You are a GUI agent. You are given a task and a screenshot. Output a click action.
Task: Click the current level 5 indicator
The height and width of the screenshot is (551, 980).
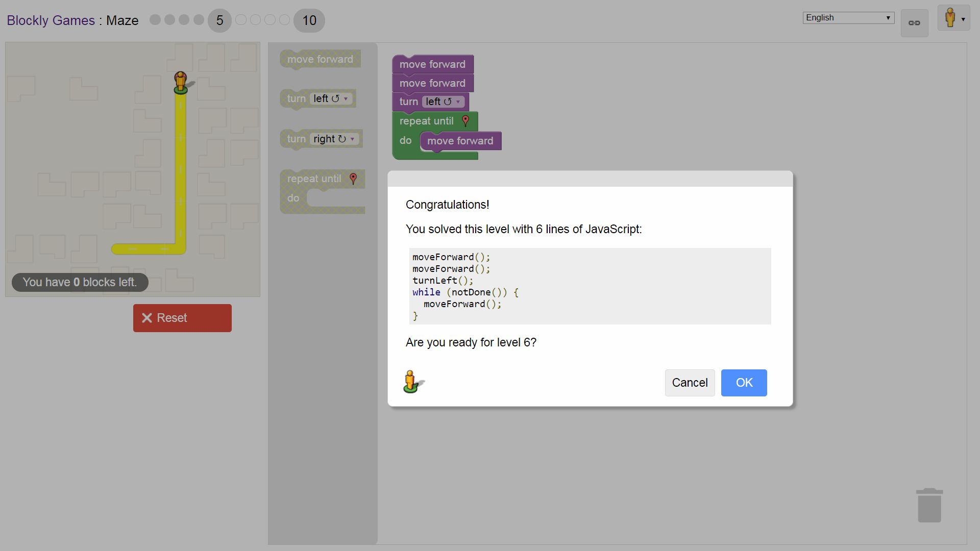(219, 20)
